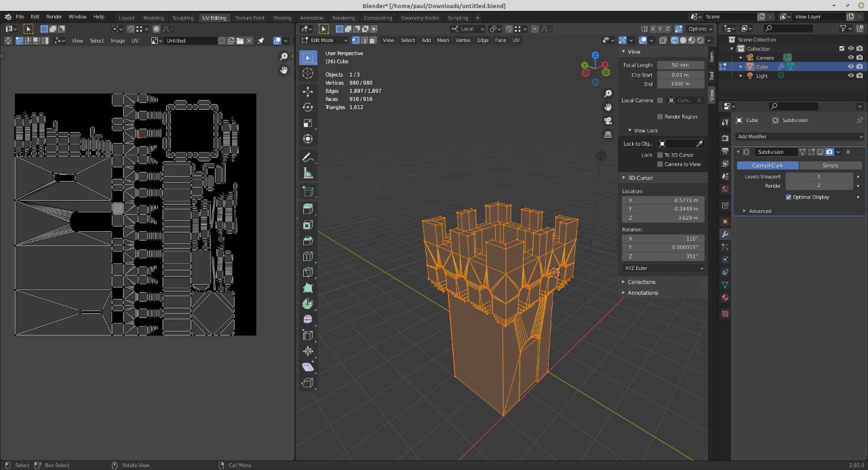Open the XYZ Euler rotation mode dropdown
Image resolution: width=868 pixels, height=470 pixels.
point(663,269)
